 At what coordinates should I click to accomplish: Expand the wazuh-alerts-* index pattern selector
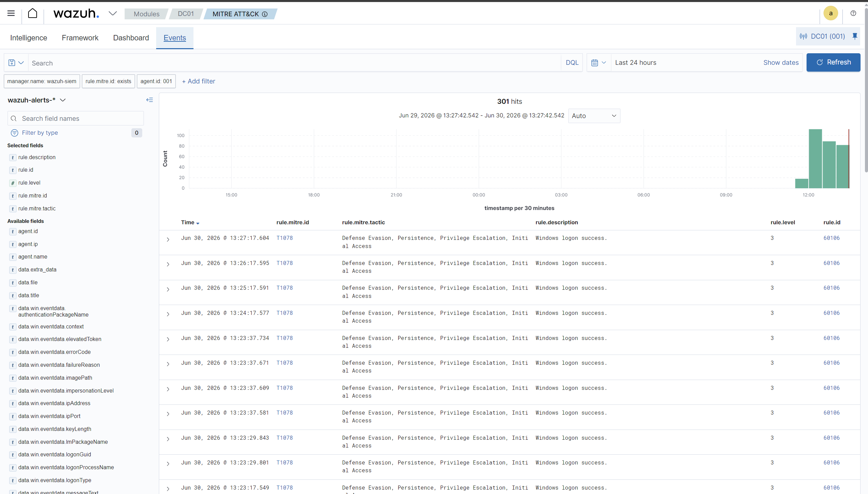click(36, 100)
